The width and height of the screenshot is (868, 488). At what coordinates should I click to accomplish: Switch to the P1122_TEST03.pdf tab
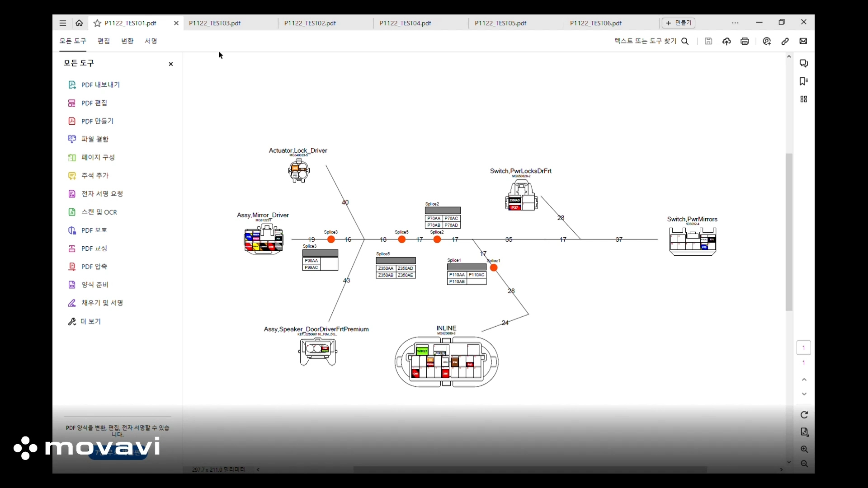(215, 23)
